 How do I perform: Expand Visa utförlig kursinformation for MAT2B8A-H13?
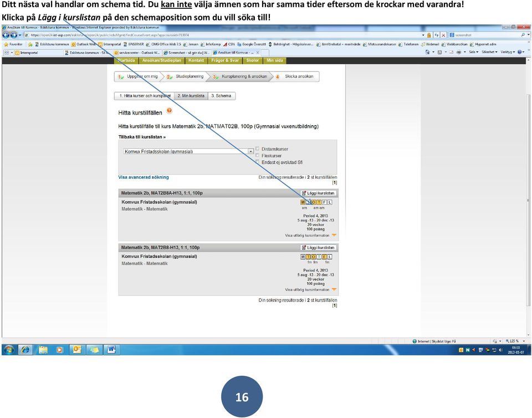[x=310, y=235]
